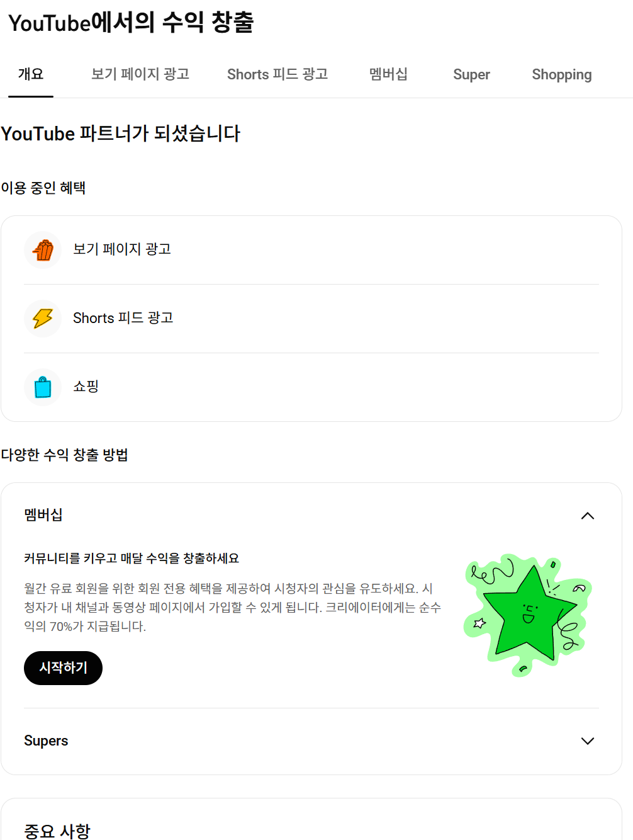This screenshot has height=840, width=633.
Task: Open the 개요 tab
Action: 31,74
